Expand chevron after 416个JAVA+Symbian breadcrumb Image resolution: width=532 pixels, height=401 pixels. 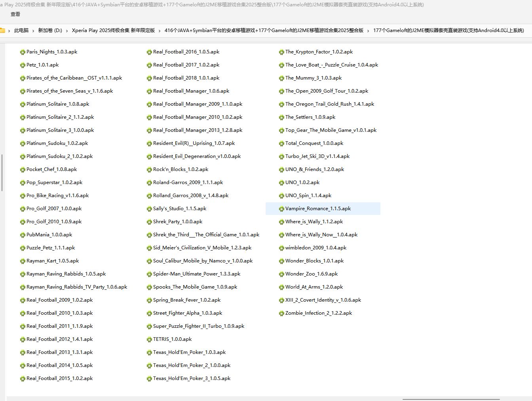(x=368, y=30)
